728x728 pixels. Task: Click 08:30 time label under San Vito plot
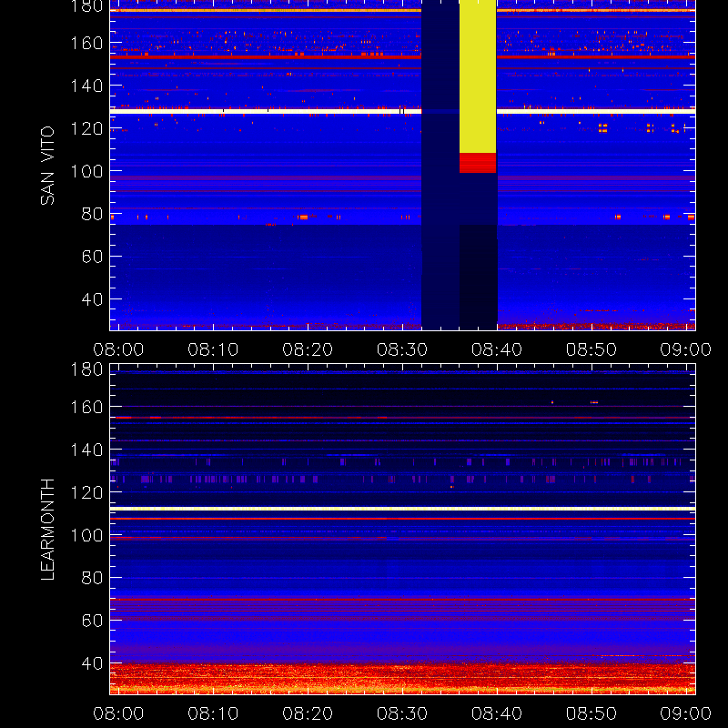click(x=402, y=349)
